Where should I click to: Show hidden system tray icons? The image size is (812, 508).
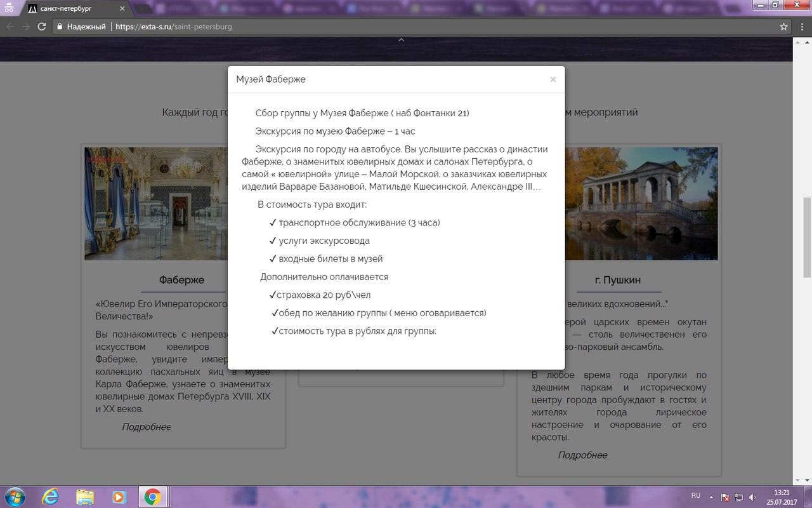[x=712, y=496]
